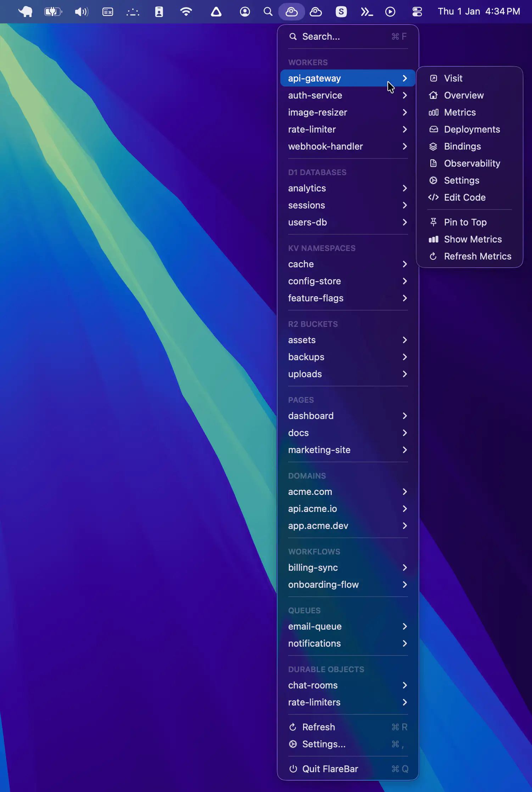This screenshot has width=532, height=792.
Task: Click the Edit Code brackets icon
Action: (433, 197)
